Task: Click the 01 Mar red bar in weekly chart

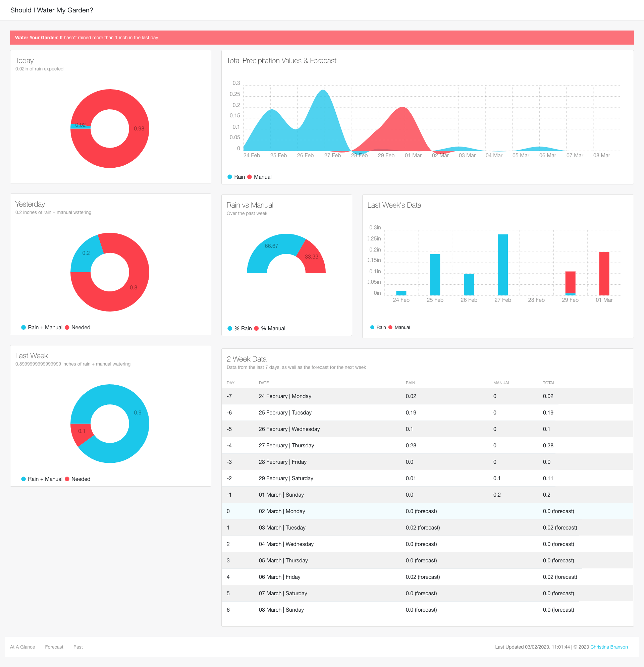Action: (604, 274)
